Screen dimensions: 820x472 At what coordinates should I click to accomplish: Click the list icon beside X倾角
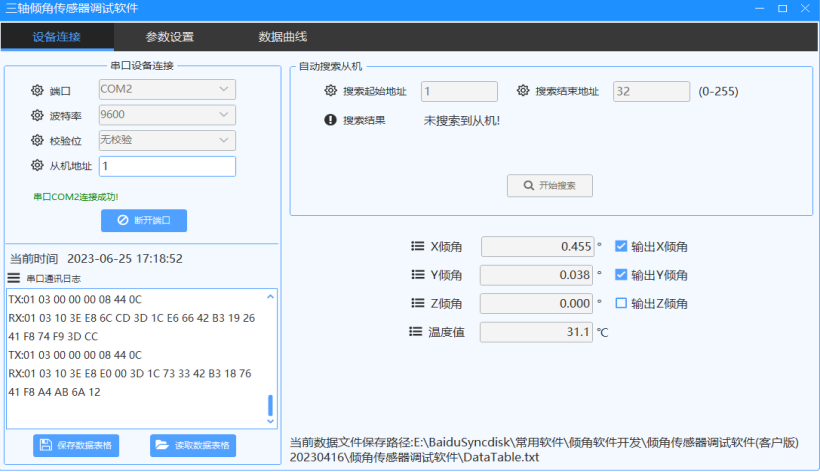[x=418, y=247]
